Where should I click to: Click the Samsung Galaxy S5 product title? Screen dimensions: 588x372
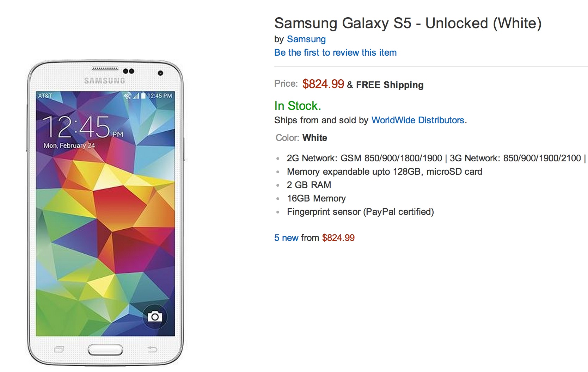pos(408,23)
